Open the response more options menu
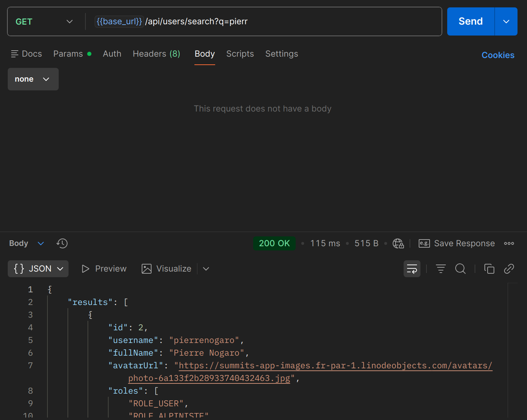This screenshot has width=527, height=420. tap(509, 243)
